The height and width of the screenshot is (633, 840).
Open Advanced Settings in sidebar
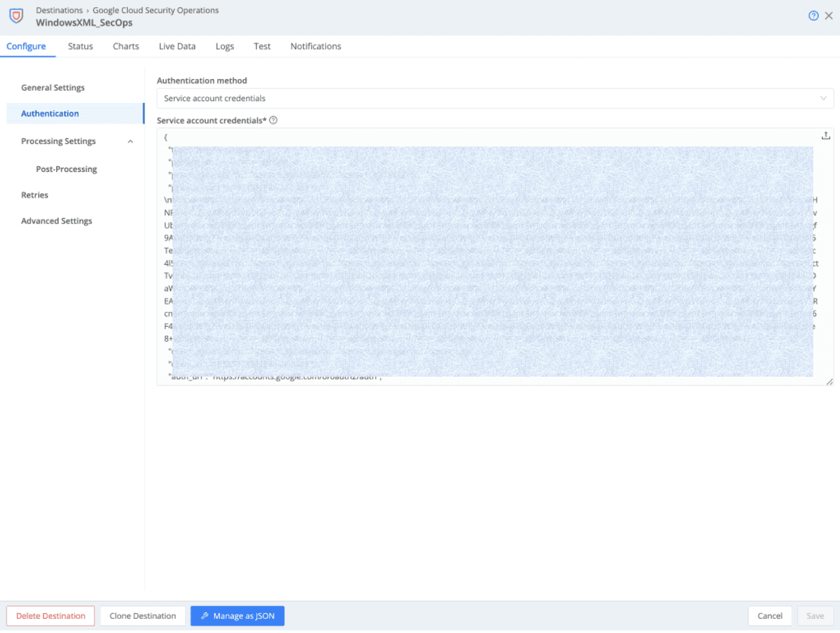[57, 221]
